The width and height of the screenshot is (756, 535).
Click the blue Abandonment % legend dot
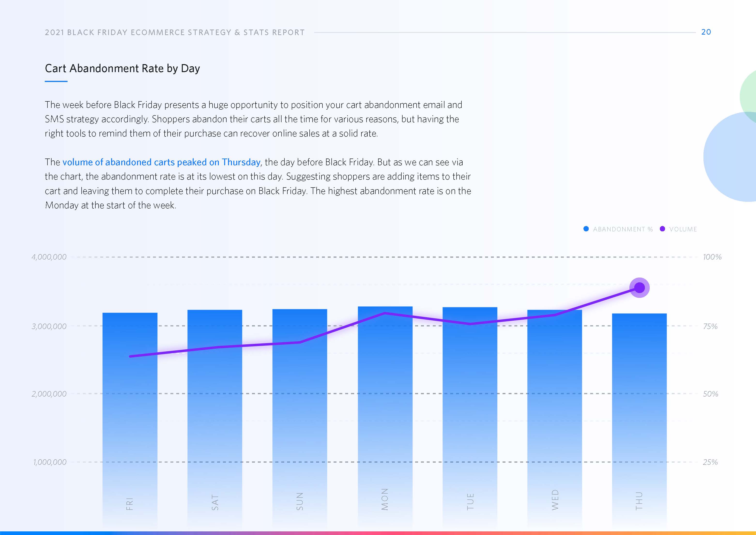586,229
